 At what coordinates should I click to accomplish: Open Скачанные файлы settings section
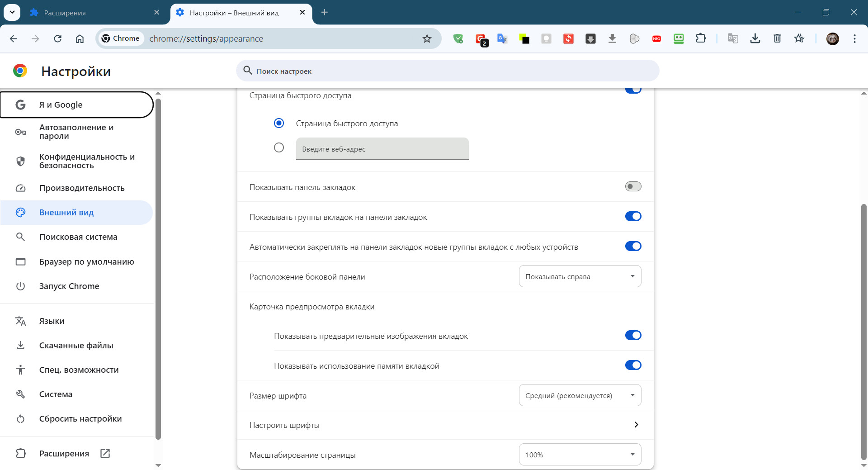tap(77, 346)
